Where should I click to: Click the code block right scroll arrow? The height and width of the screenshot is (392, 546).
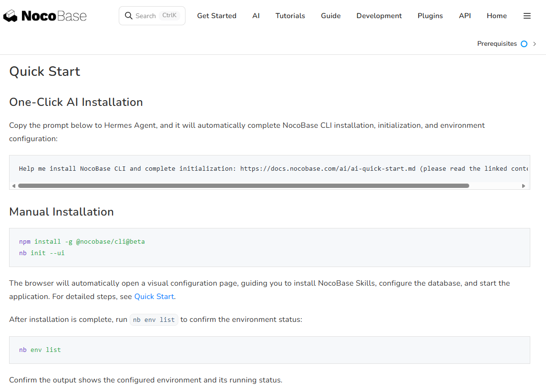(x=524, y=186)
